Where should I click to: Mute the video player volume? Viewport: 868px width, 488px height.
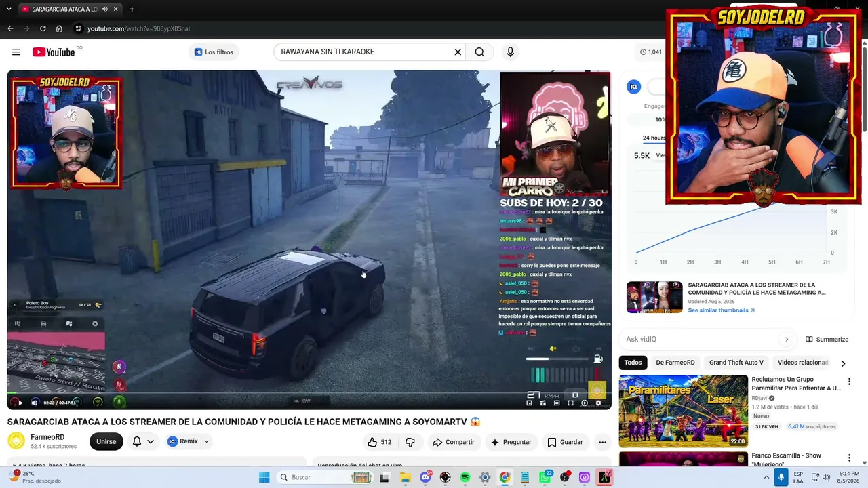tap(35, 403)
